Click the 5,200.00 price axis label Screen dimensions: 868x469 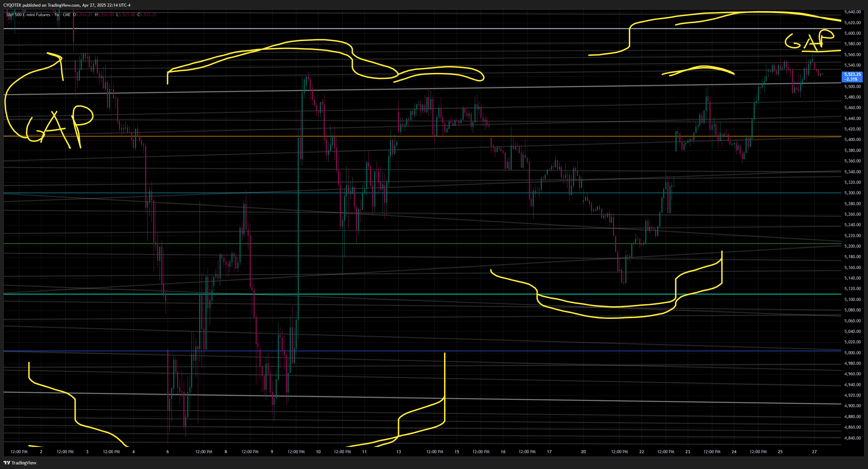[853, 246]
